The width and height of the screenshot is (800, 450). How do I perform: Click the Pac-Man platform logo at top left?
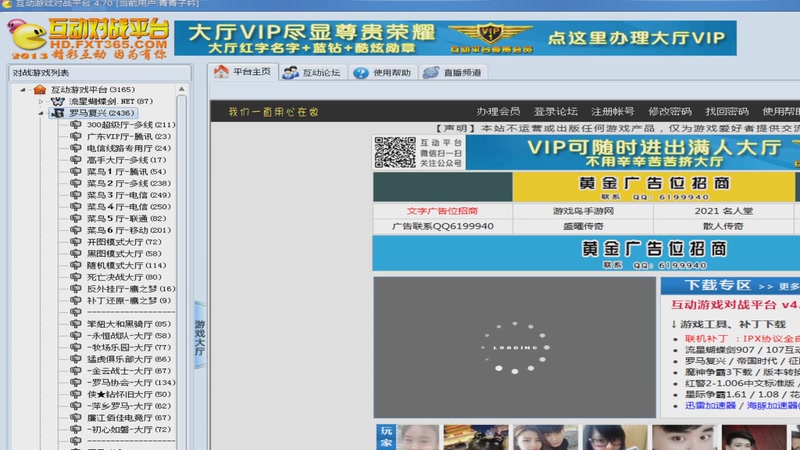(x=29, y=36)
